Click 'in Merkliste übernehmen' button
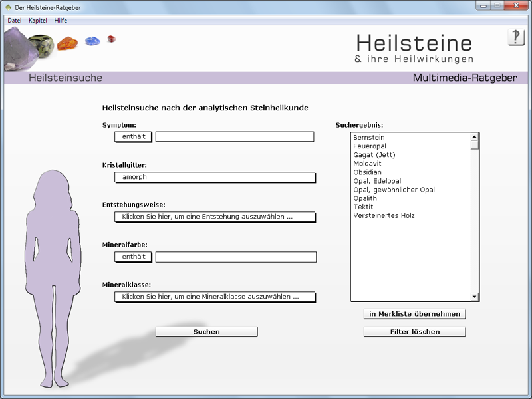 pos(414,314)
